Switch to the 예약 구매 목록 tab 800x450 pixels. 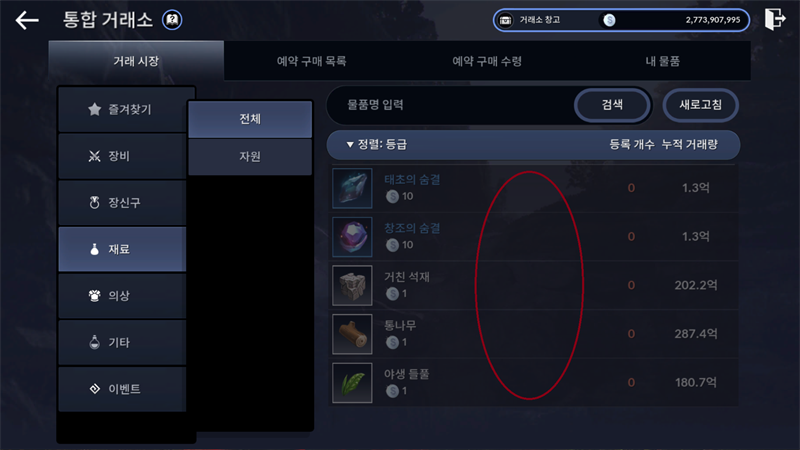(311, 61)
